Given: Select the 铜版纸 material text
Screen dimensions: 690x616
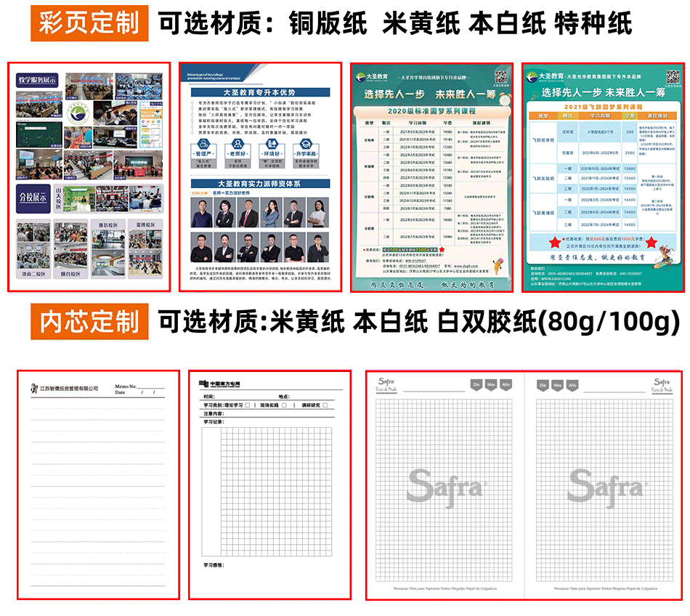Looking at the screenshot, I should coord(328,23).
